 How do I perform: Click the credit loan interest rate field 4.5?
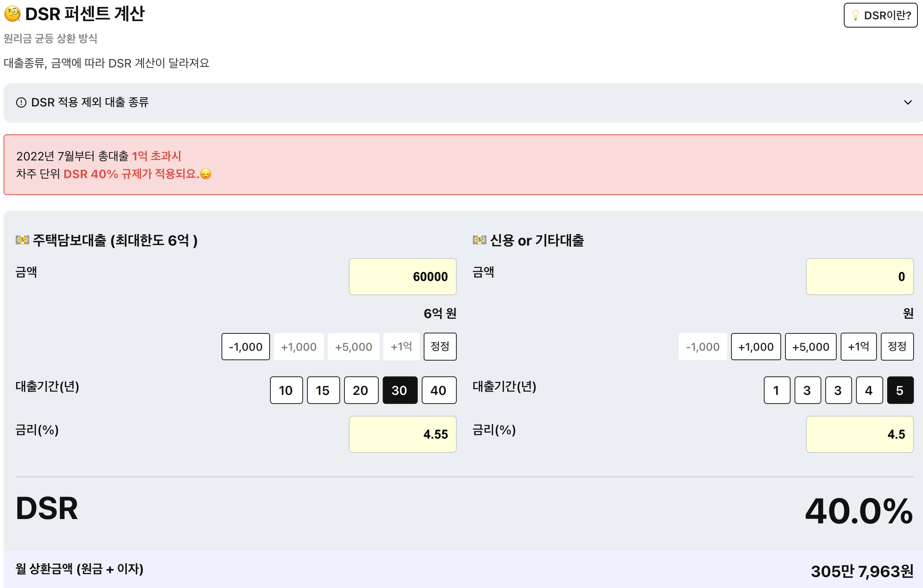tap(860, 434)
